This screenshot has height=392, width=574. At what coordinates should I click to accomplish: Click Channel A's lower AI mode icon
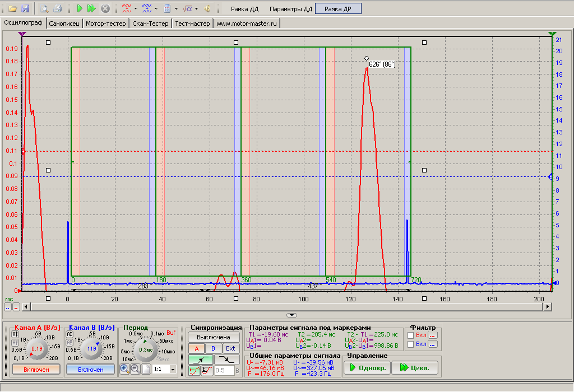pos(15,343)
